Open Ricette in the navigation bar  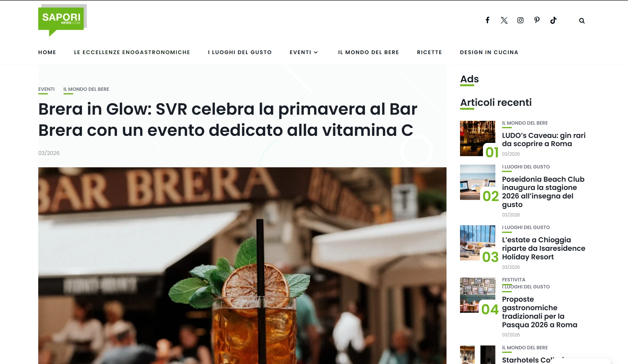tap(429, 52)
